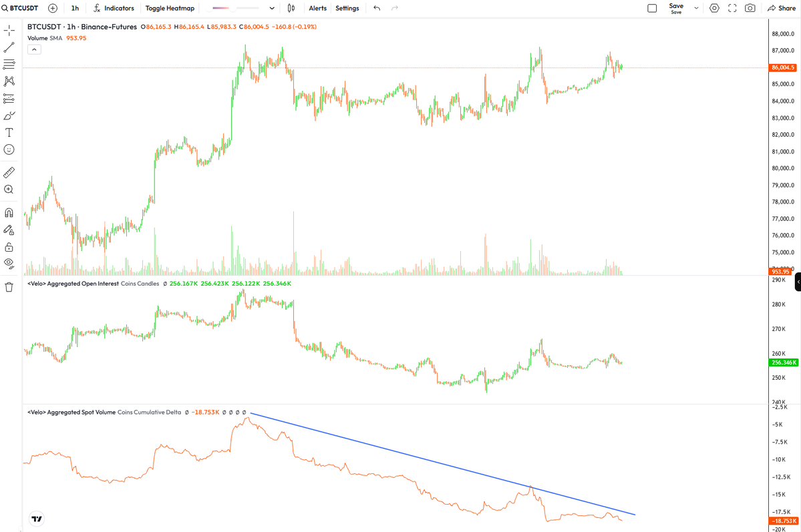Screen dimensions: 801x532
Task: Click the TradingView logo
Action: pos(37,519)
